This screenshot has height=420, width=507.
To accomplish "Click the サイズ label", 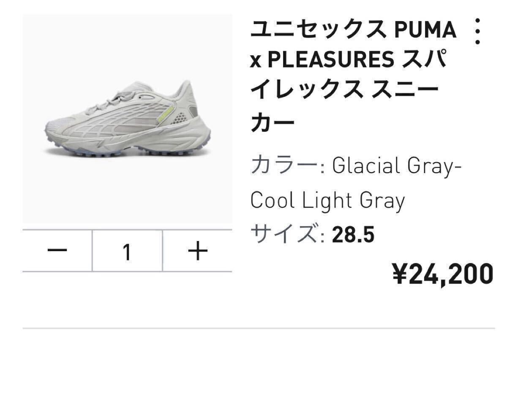I will pos(285,234).
